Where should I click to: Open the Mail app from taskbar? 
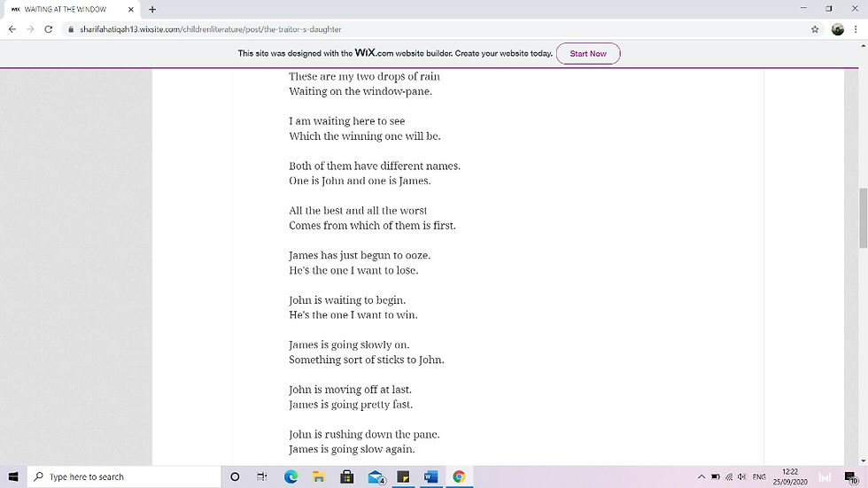click(376, 476)
